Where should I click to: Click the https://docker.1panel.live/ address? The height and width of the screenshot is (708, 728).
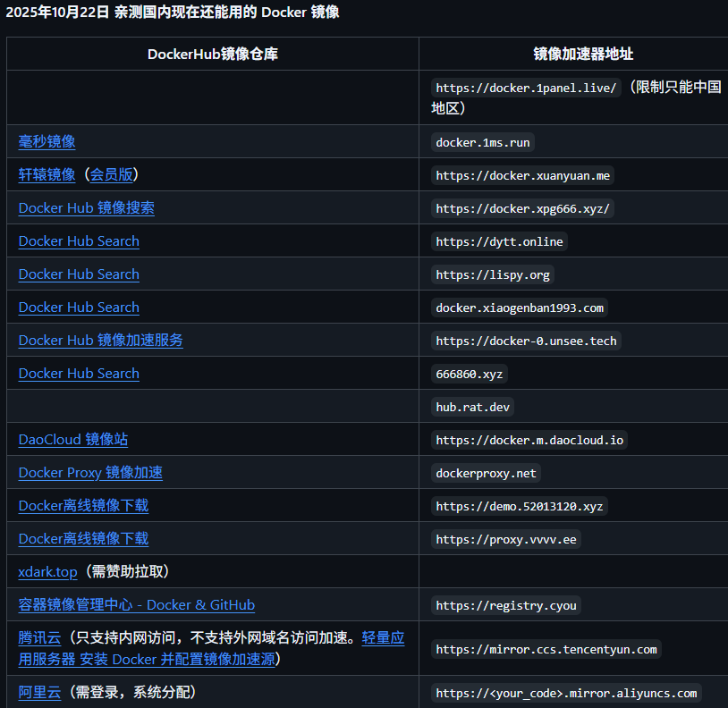point(526,88)
